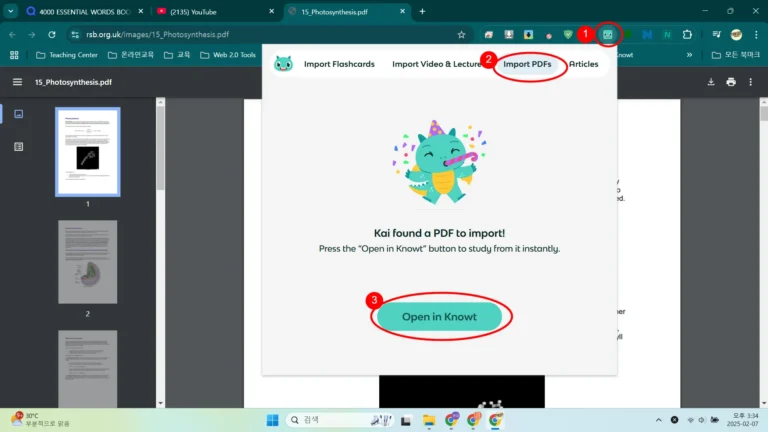The image size is (768, 432).
Task: Click the Windows taskbar 검색 search box
Action: [x=339, y=420]
